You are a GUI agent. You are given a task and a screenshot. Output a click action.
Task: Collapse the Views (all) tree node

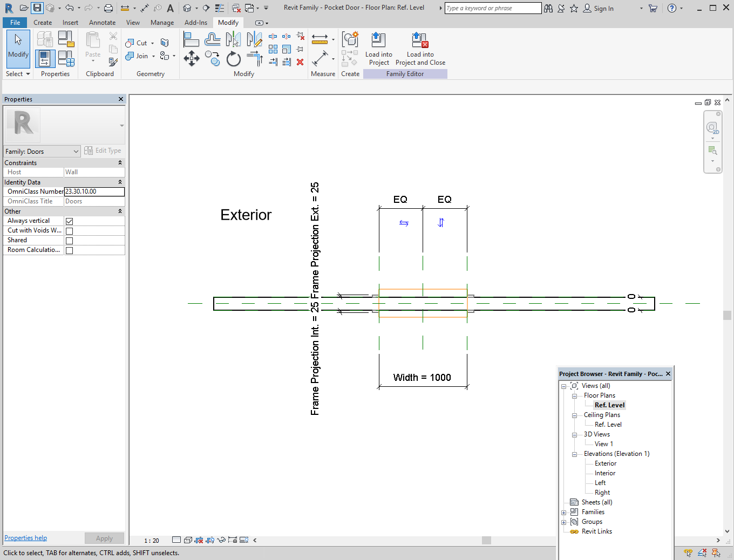(563, 386)
